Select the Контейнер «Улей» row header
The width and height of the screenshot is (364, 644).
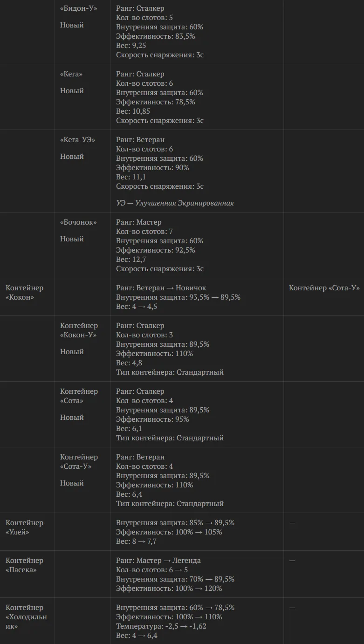point(24,528)
